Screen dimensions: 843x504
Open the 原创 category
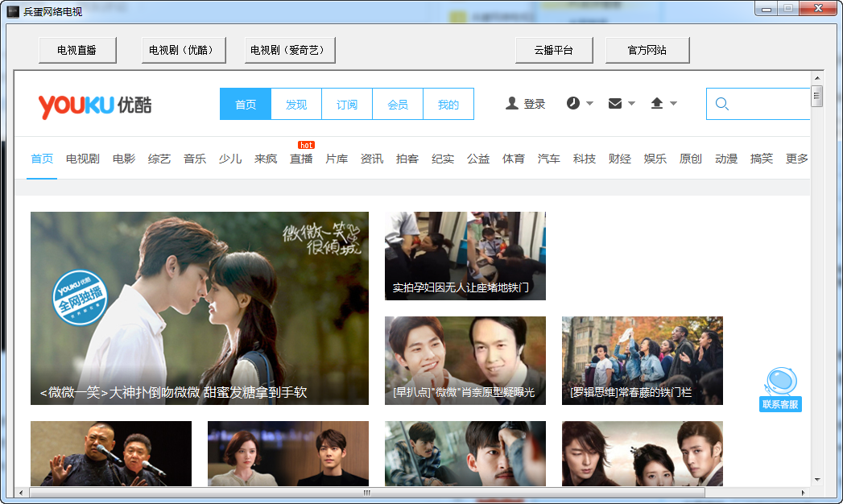691,159
